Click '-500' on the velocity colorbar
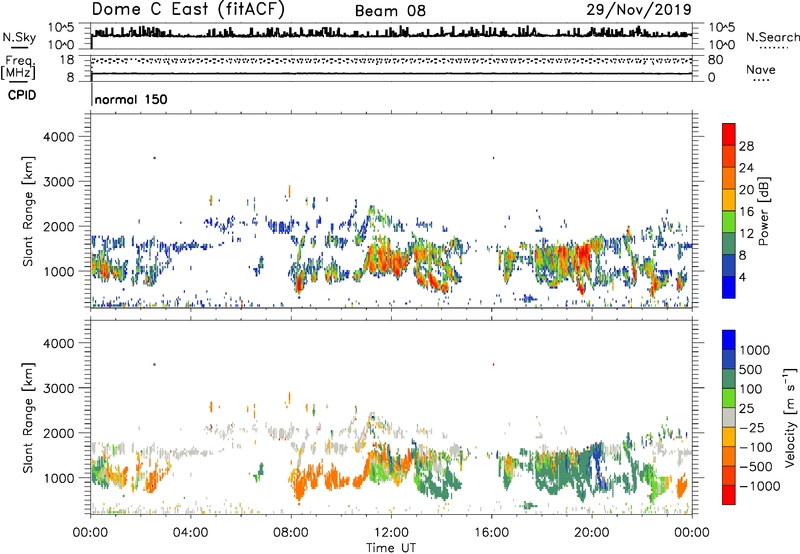The height and width of the screenshot is (554, 800). tap(755, 467)
